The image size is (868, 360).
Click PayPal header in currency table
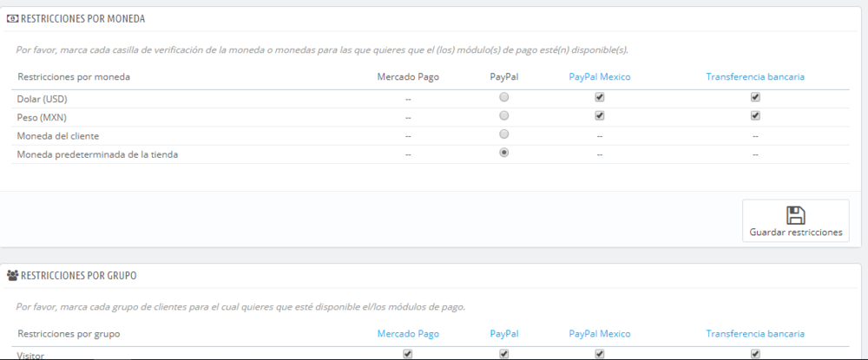tap(503, 77)
